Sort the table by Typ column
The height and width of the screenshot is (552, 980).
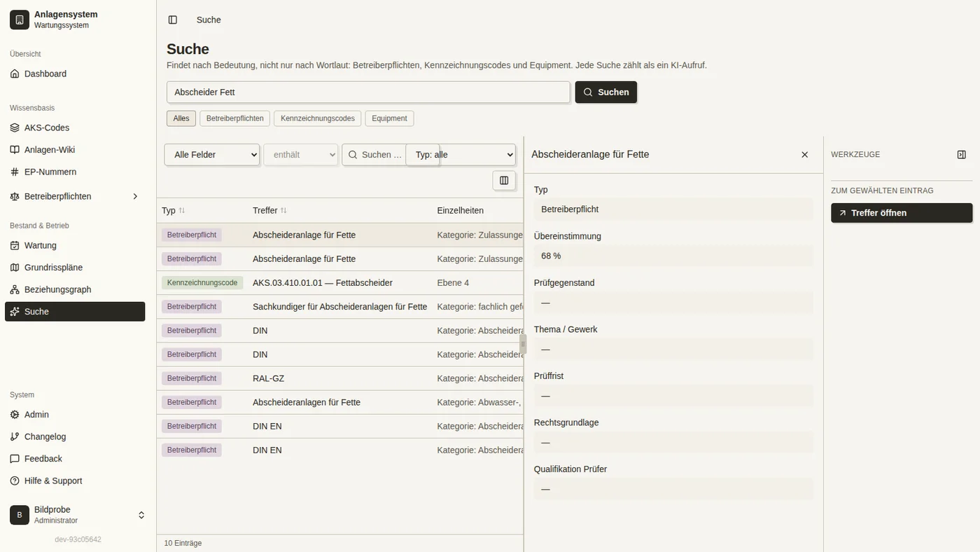coord(174,210)
